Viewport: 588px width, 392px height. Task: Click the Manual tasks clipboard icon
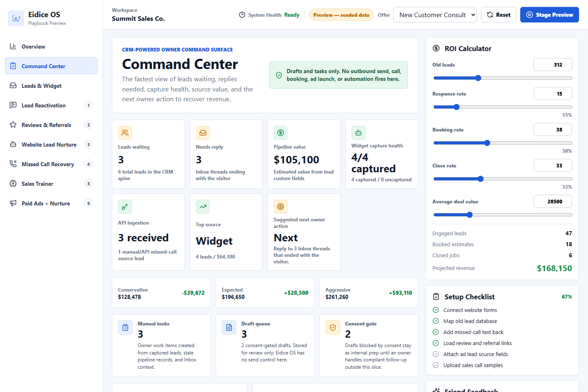coord(125,327)
